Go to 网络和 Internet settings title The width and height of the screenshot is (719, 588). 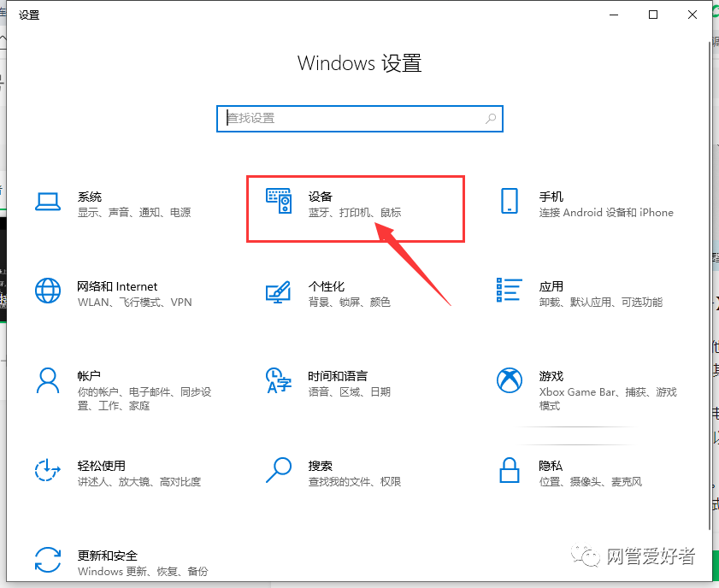pos(117,286)
